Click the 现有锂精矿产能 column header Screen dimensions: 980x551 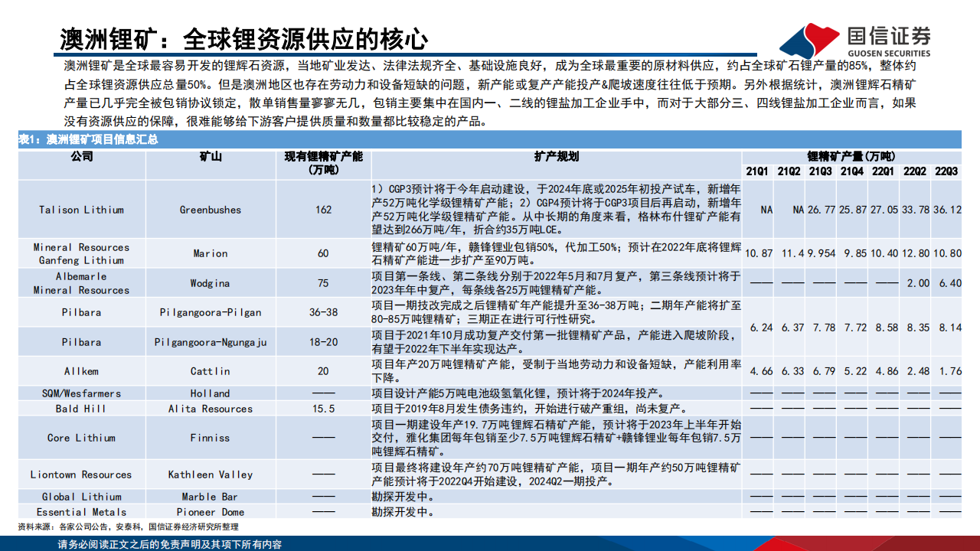(323, 163)
